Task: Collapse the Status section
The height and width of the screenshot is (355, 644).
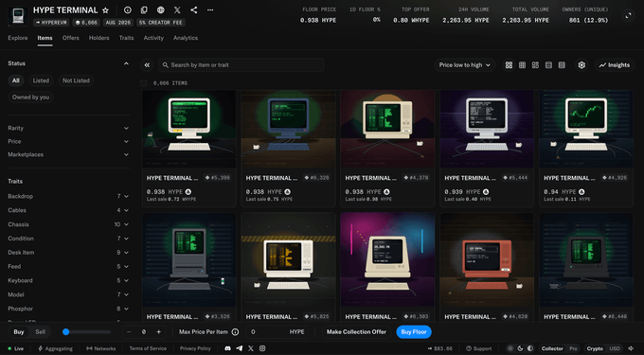Action: [126, 63]
